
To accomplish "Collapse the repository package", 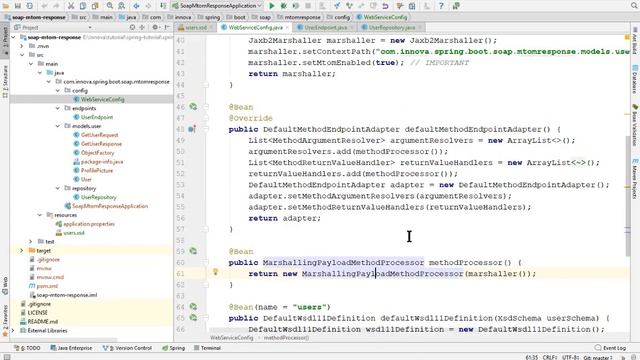I will click(58, 188).
